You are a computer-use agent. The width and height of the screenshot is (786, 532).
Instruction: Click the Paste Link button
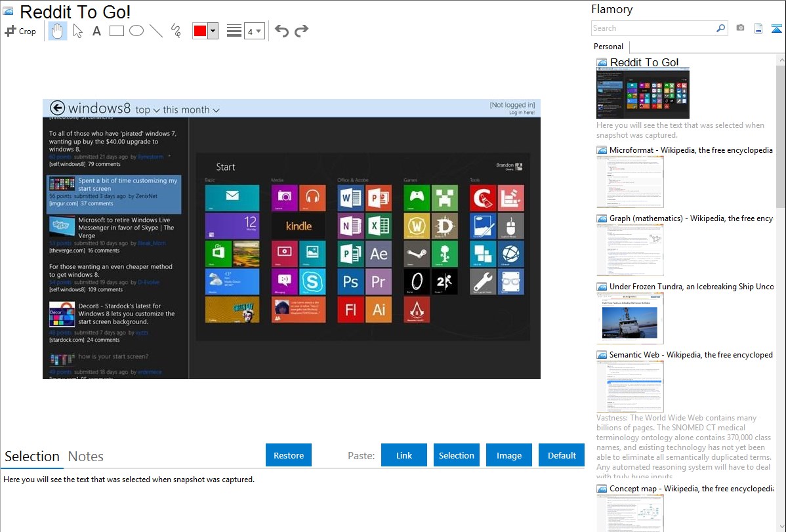404,455
